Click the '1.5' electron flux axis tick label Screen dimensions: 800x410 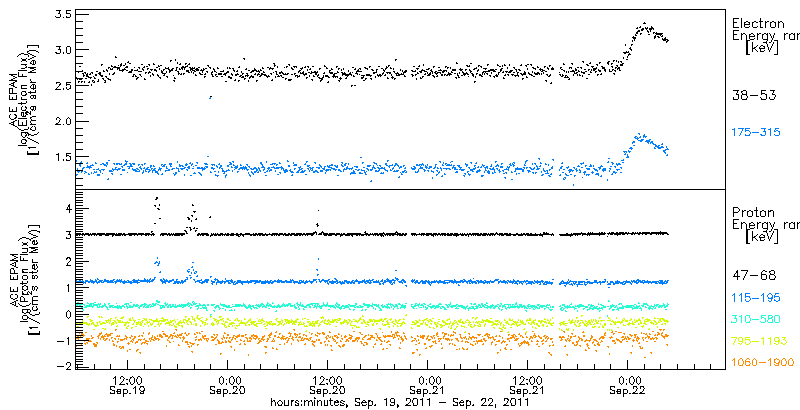63,157
